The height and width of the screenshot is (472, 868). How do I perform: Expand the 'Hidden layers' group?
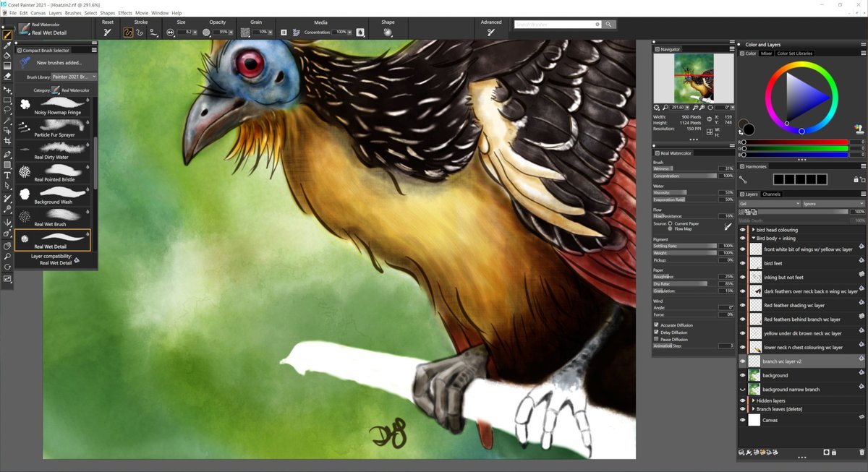click(753, 400)
